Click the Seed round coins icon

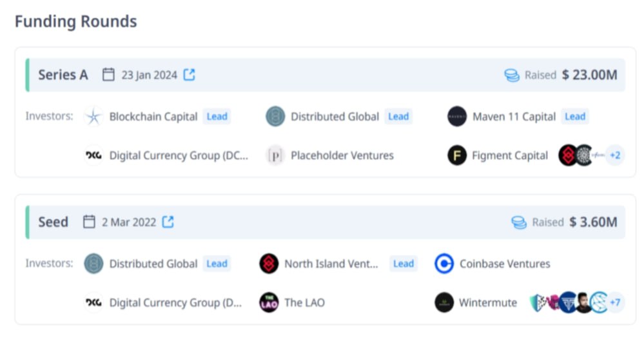pyautogui.click(x=519, y=222)
